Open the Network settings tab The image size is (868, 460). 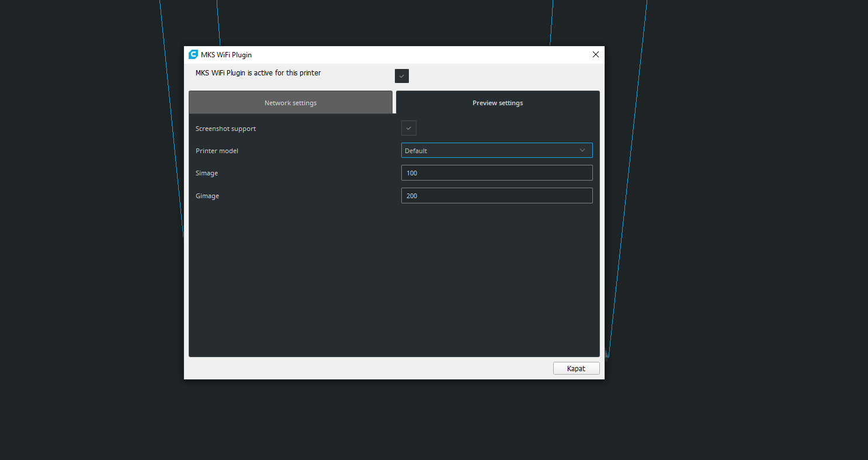(290, 102)
